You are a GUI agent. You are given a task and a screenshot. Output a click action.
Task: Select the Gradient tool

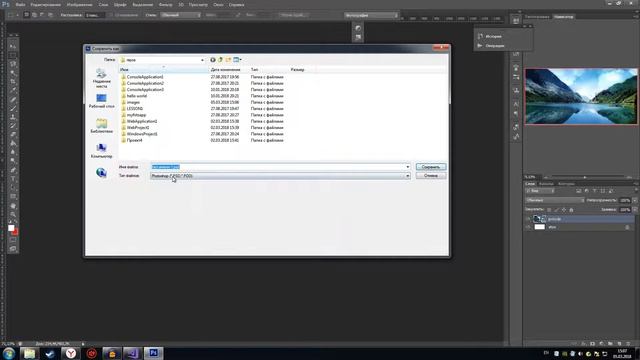tap(13, 144)
